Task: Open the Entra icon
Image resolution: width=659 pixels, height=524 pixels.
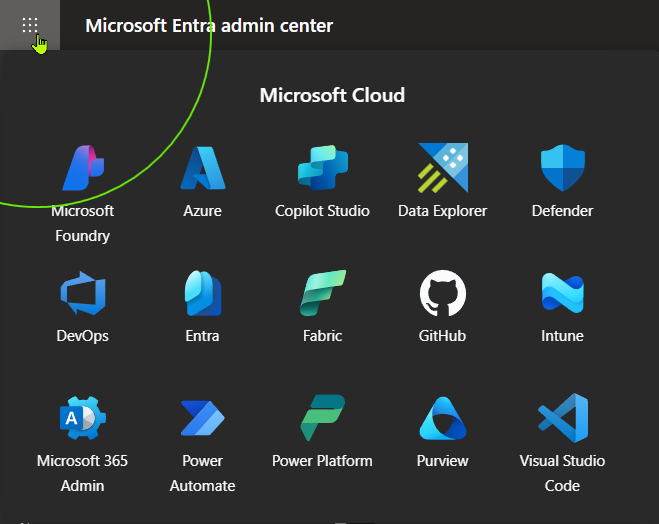Action: [203, 293]
